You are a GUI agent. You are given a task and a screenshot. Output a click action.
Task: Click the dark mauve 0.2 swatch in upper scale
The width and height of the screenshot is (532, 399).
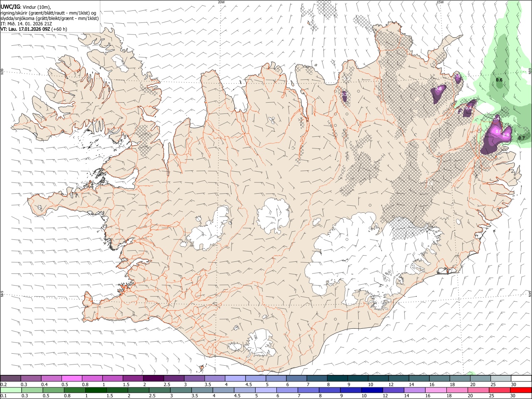10,379
